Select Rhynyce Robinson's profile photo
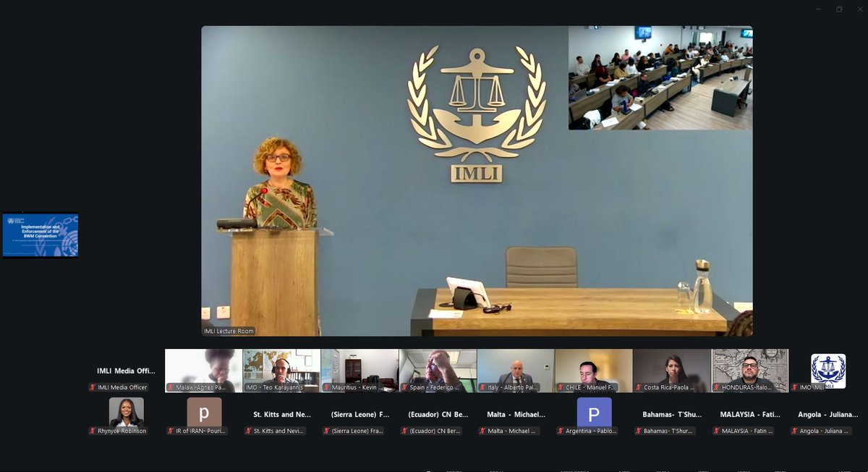 pos(126,414)
